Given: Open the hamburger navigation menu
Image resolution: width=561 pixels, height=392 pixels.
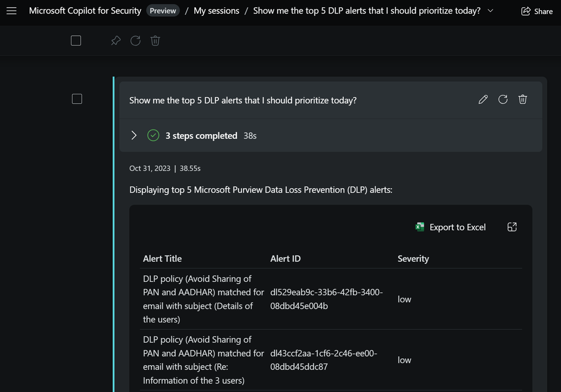Looking at the screenshot, I should (11, 11).
